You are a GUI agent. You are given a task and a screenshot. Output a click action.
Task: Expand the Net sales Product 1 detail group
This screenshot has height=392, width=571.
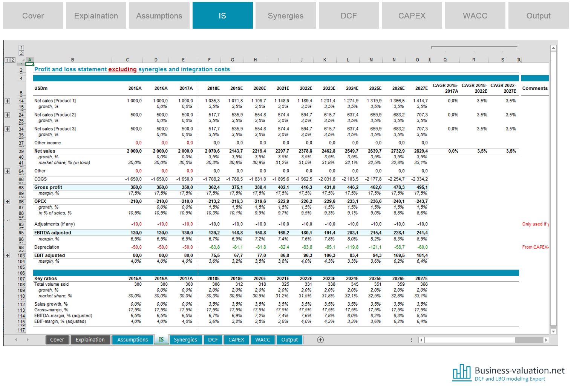(x=7, y=101)
